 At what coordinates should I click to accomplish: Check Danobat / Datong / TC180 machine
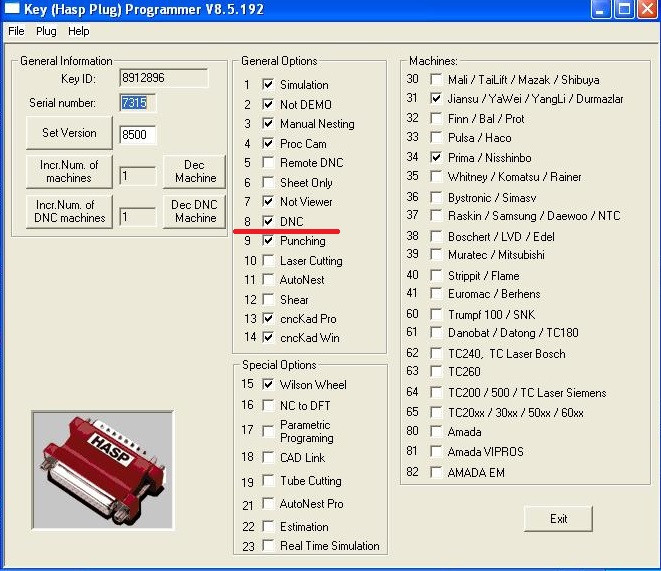point(436,332)
